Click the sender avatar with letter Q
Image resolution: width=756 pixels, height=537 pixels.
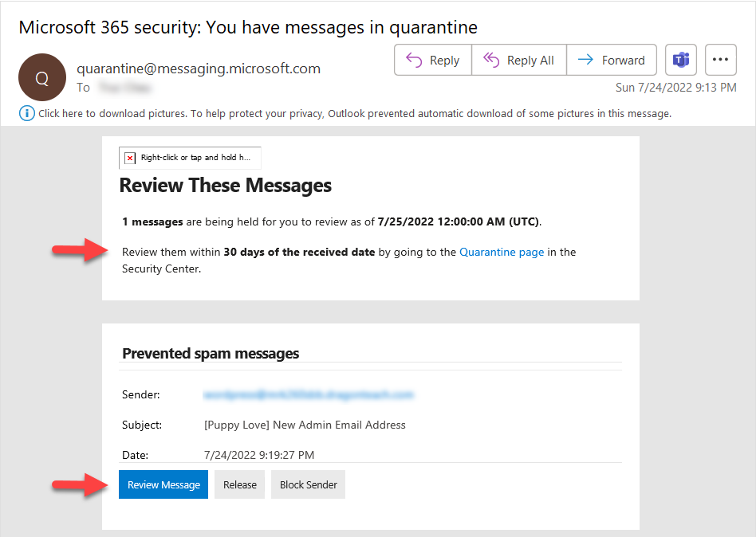(x=42, y=77)
